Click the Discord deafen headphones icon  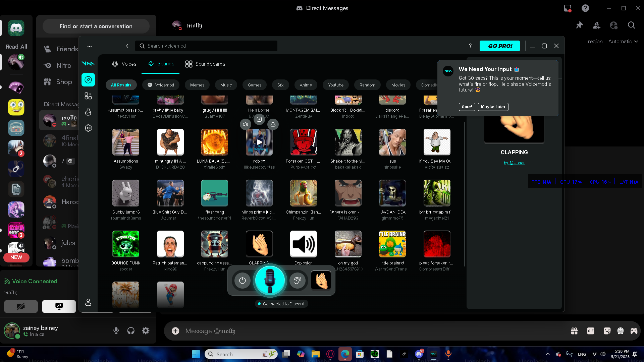point(131,331)
